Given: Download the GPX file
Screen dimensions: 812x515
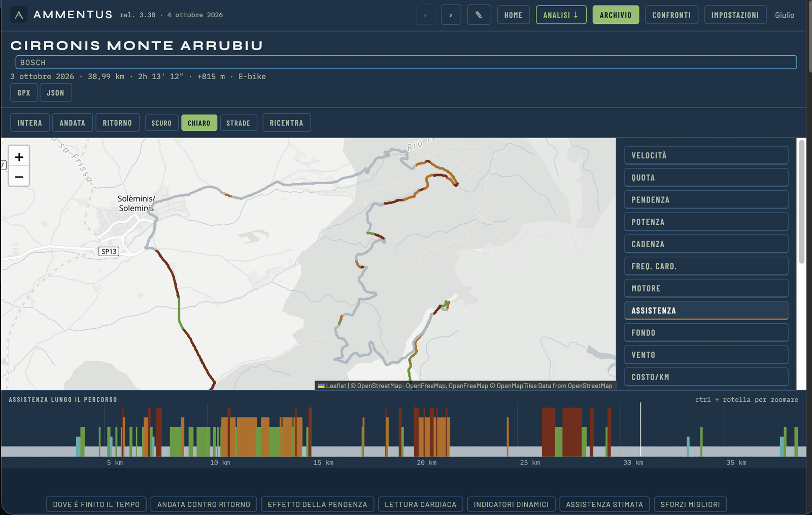Looking at the screenshot, I should pyautogui.click(x=24, y=93).
